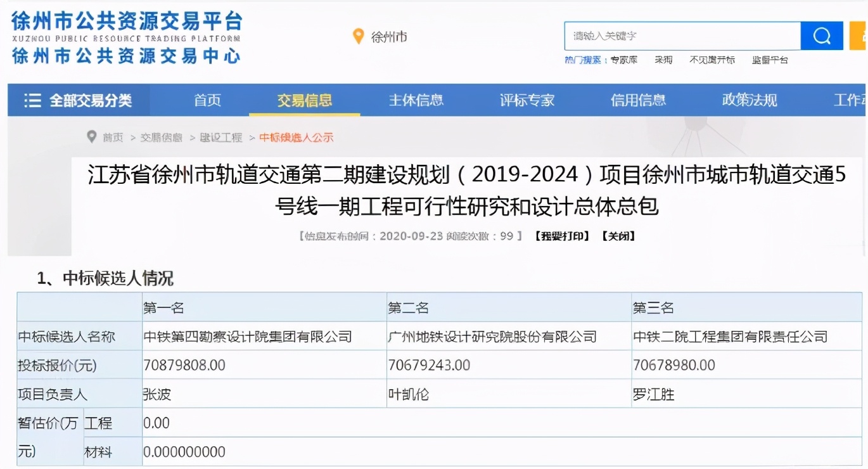Image resolution: width=868 pixels, height=469 pixels.
Task: Click the orange button right of search
Action: (x=858, y=36)
